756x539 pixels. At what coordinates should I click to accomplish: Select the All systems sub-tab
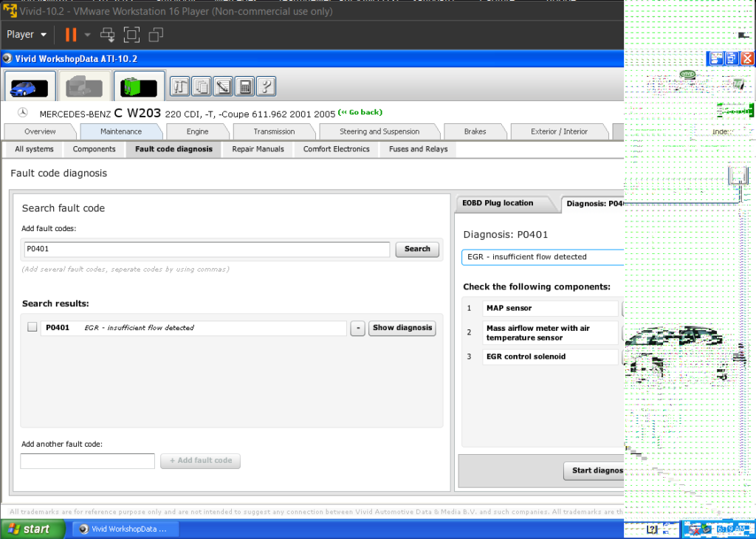(x=34, y=149)
